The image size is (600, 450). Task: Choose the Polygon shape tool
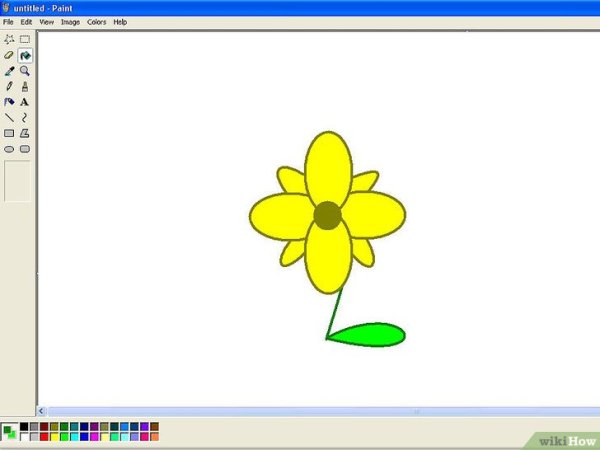(25, 133)
